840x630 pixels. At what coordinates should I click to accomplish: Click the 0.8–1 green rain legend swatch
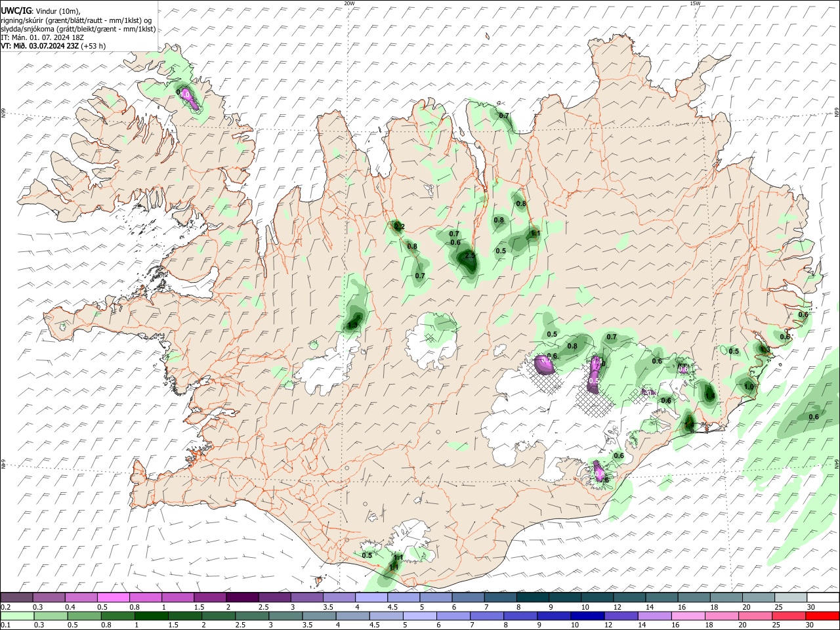pos(118,616)
